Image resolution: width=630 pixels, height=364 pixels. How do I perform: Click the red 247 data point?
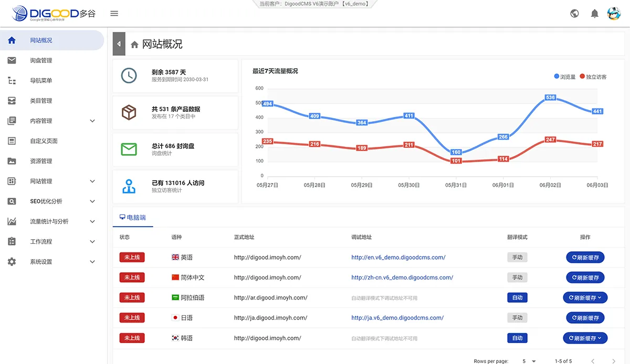pos(550,140)
